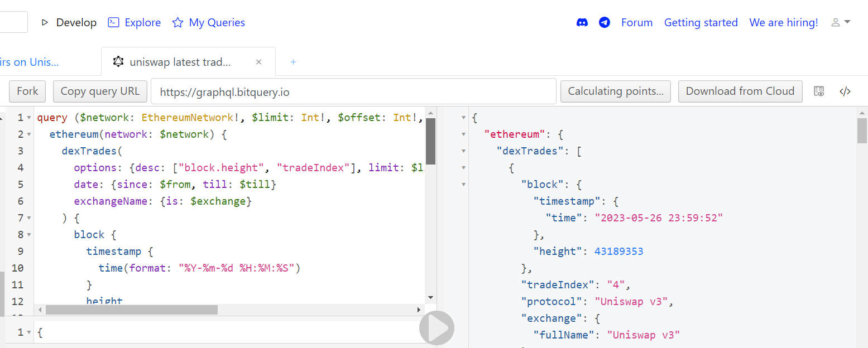Select the time value "2023-05-26 23:59:52"
868x348 pixels.
click(659, 218)
